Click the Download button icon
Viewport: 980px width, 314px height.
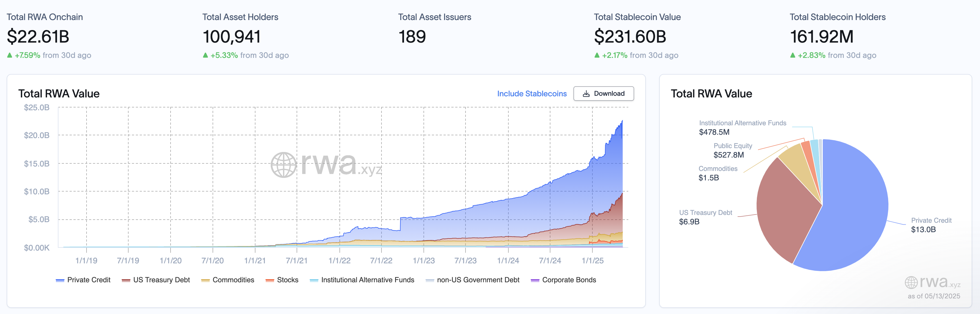pos(586,94)
